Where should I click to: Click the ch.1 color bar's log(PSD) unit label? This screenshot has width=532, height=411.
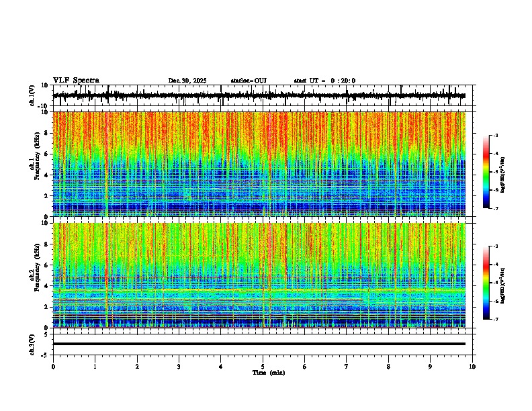[x=503, y=175]
